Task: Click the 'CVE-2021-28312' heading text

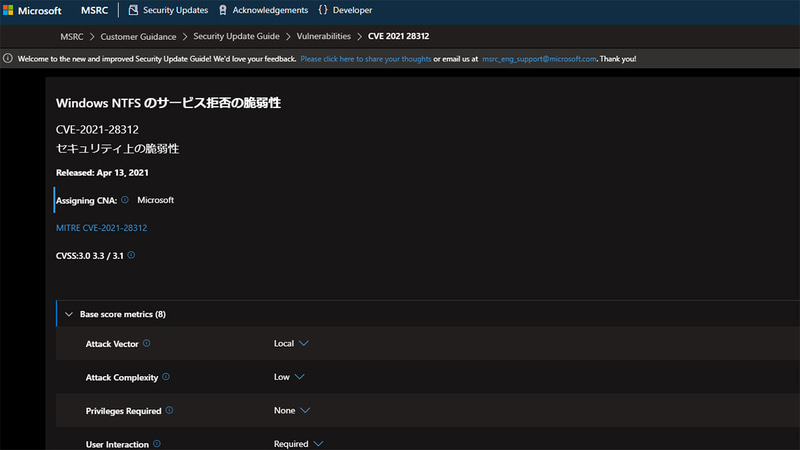Action: pos(97,129)
